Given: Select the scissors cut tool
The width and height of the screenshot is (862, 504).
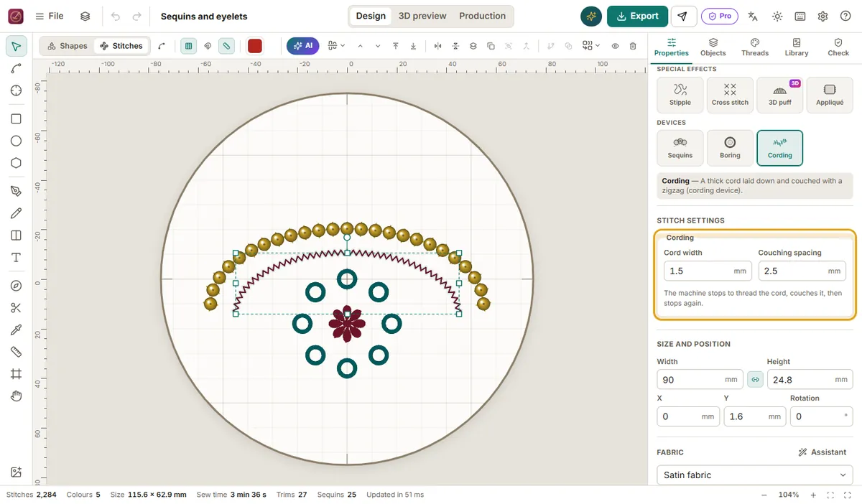Looking at the screenshot, I should (x=16, y=308).
